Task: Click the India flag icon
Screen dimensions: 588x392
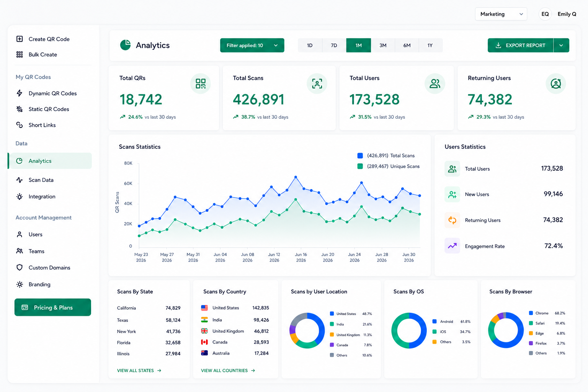Action: click(x=204, y=320)
